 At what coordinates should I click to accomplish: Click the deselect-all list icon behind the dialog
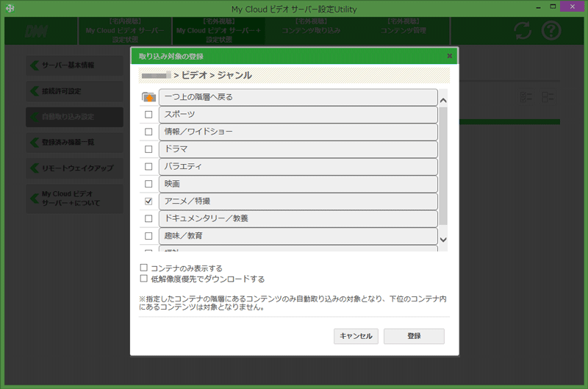(x=548, y=97)
